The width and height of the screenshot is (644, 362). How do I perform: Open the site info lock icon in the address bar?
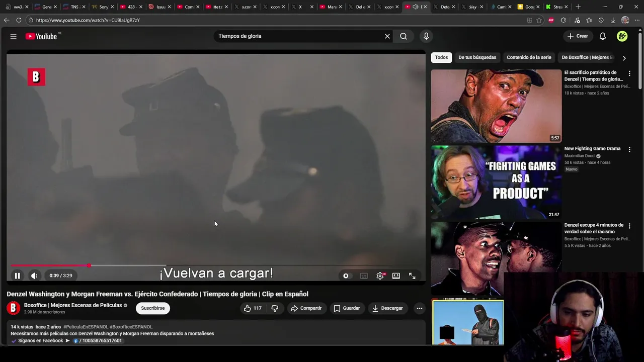tap(31, 20)
